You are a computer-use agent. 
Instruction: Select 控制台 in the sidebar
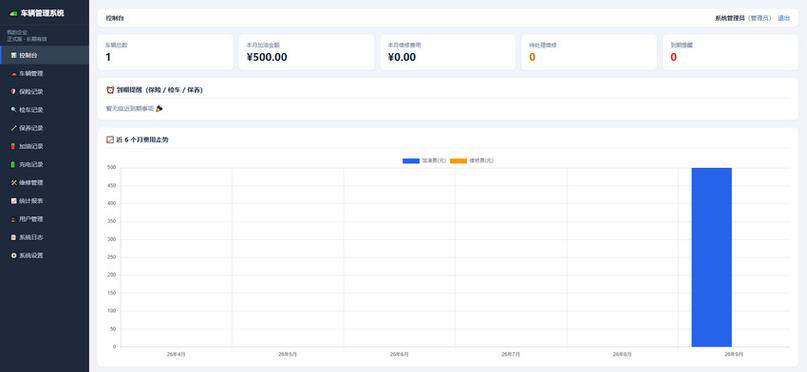click(x=44, y=55)
